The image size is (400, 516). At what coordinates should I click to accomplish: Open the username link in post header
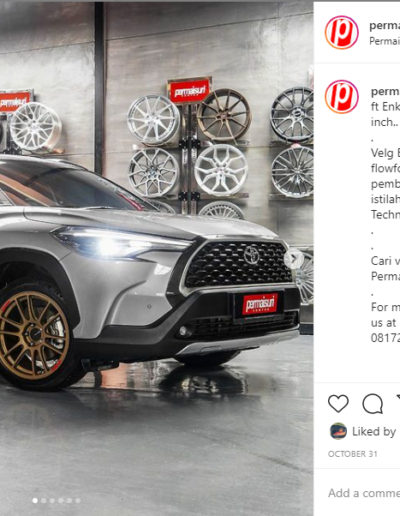(x=385, y=26)
